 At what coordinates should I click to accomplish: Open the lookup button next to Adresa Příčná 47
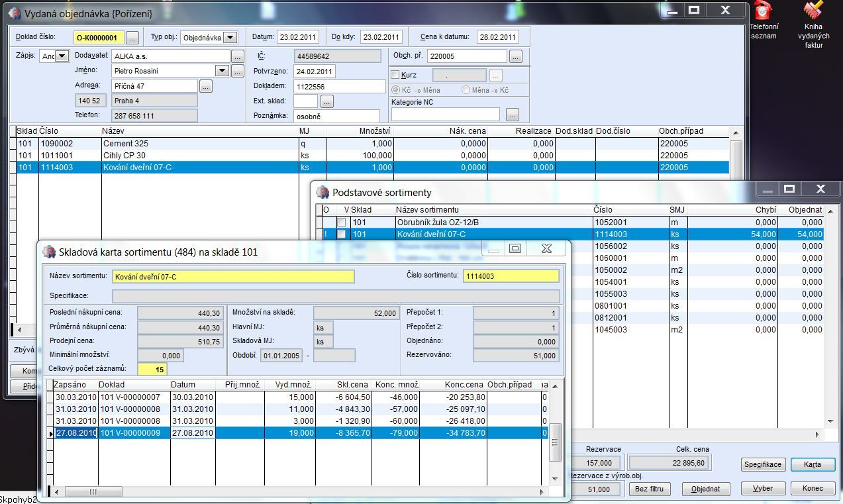click(206, 86)
